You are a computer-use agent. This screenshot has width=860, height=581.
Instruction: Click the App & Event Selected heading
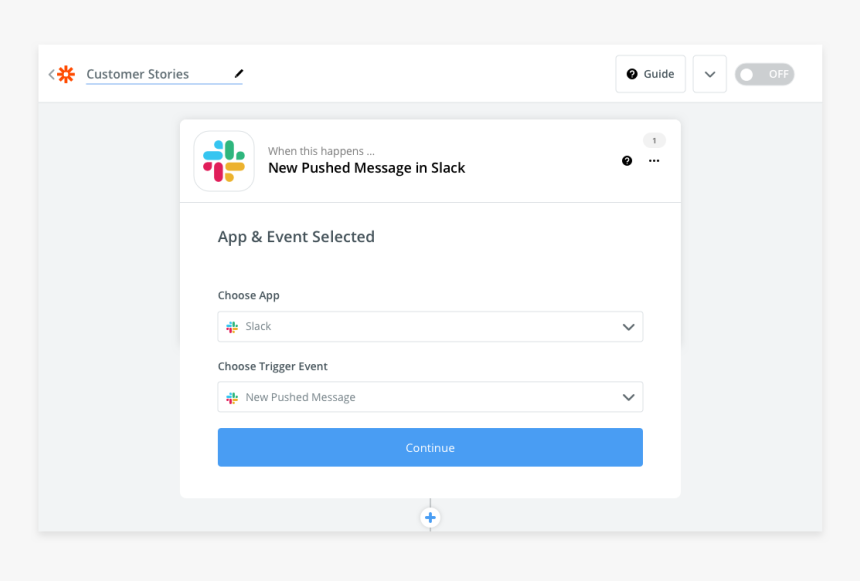tap(296, 237)
